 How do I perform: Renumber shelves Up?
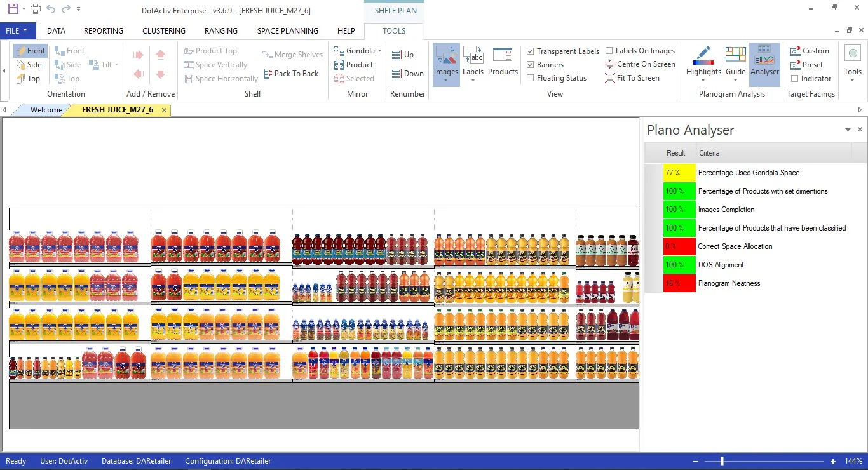click(403, 55)
